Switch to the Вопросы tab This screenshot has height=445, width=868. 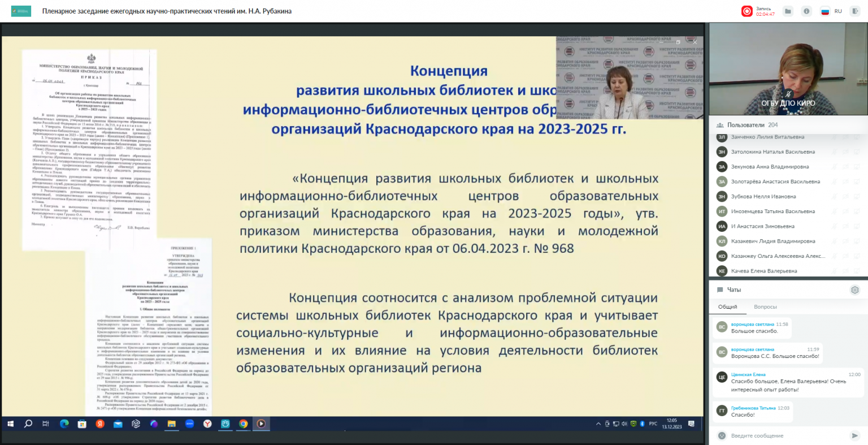tap(765, 306)
